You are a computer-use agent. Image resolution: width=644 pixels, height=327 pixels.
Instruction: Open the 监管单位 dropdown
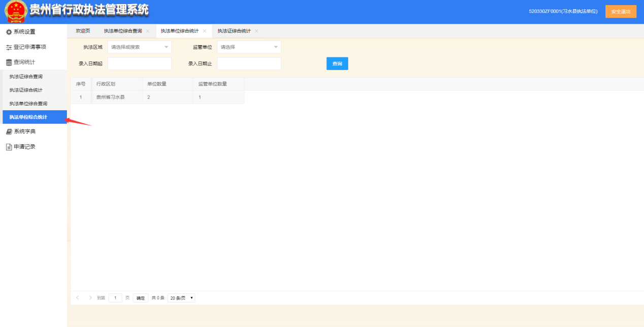249,47
